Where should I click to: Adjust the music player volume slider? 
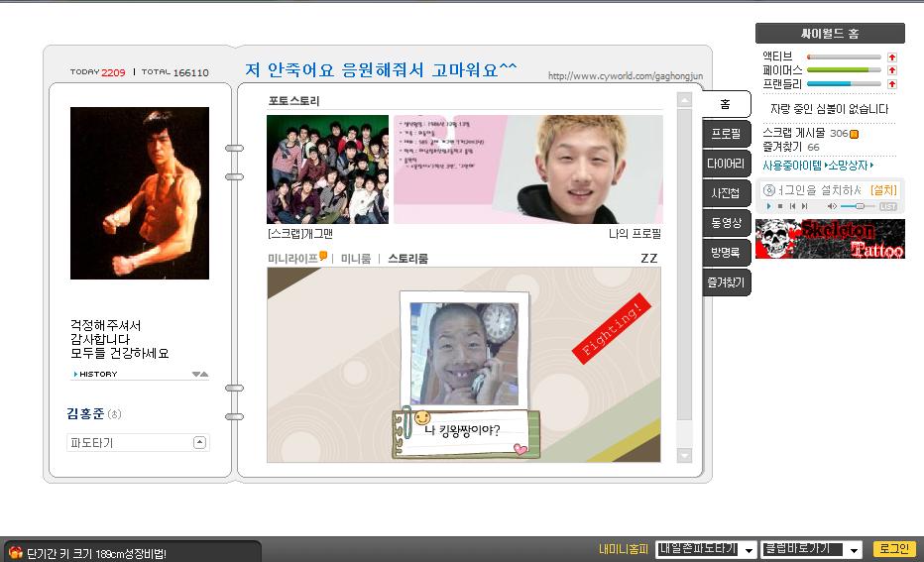859,206
